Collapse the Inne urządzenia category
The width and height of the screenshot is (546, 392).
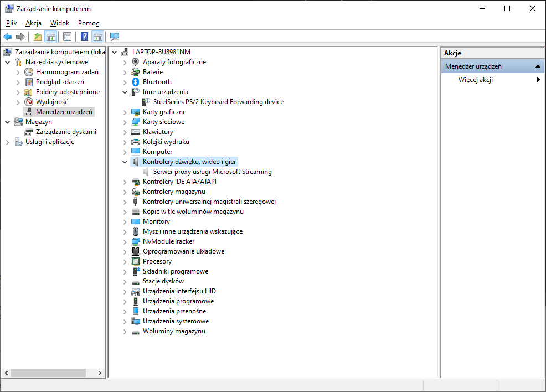125,92
